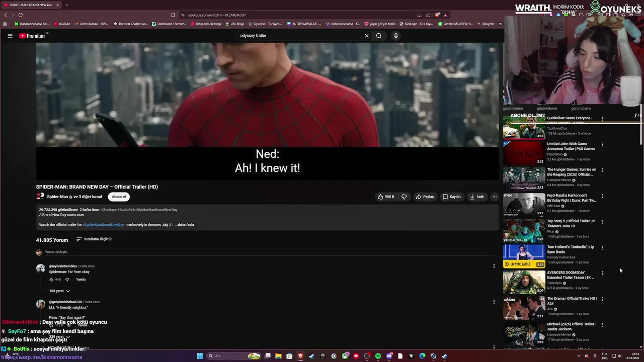Open the comment sort menu Sıralama ölçütü
This screenshot has width=644, height=362.
94,239
